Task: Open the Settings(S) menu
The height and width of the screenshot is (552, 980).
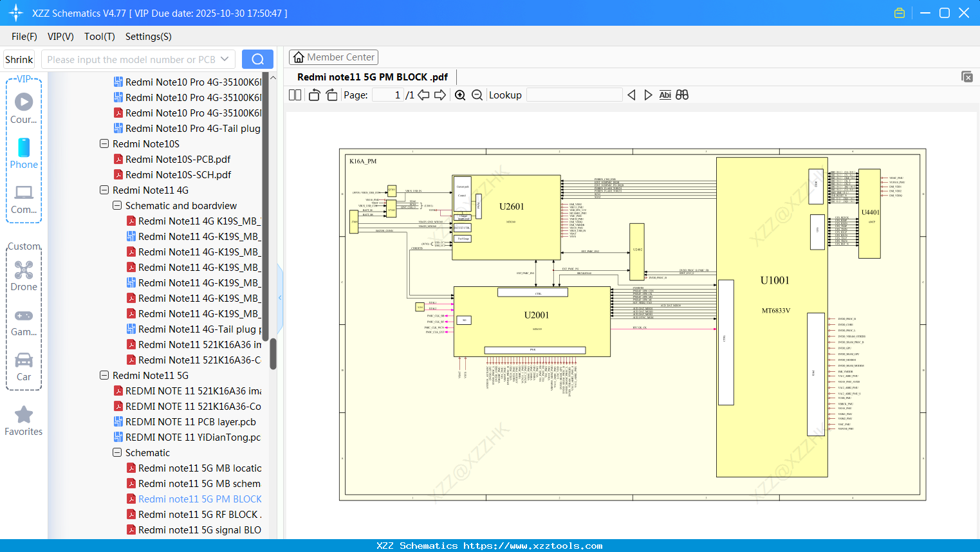Action: point(148,37)
